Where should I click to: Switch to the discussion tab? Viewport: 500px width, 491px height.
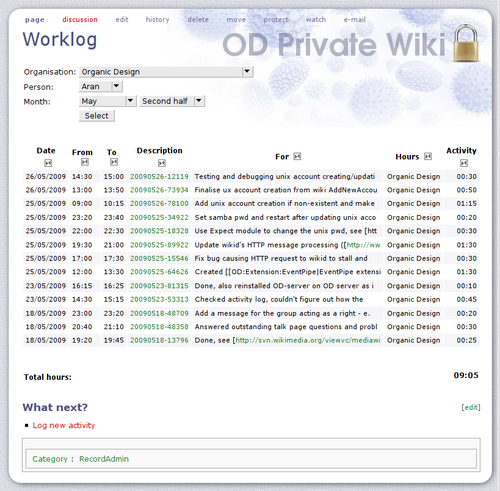80,20
